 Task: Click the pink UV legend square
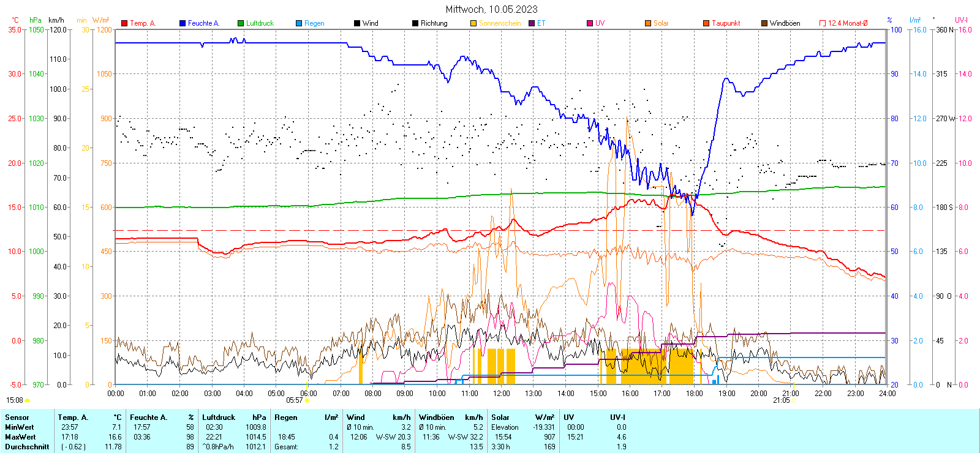590,23
